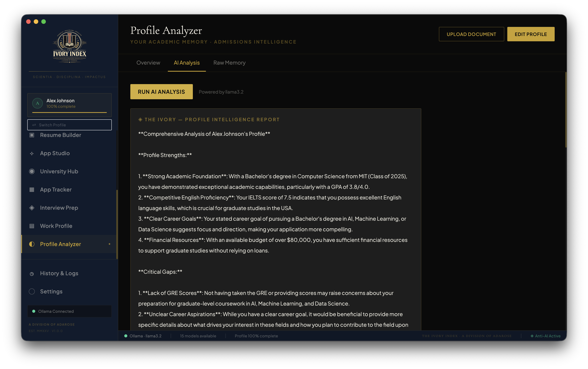This screenshot has width=588, height=369.
Task: Click the active-page dot beside Profile Analyzer
Action: click(x=109, y=244)
